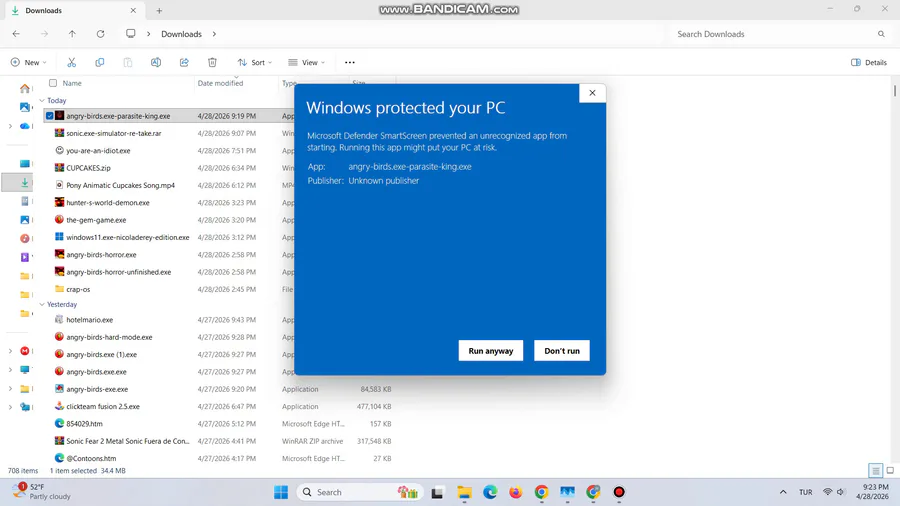This screenshot has width=900, height=506.
Task: Expand chevron after Downloads in breadcrumb
Action: pos(214,34)
